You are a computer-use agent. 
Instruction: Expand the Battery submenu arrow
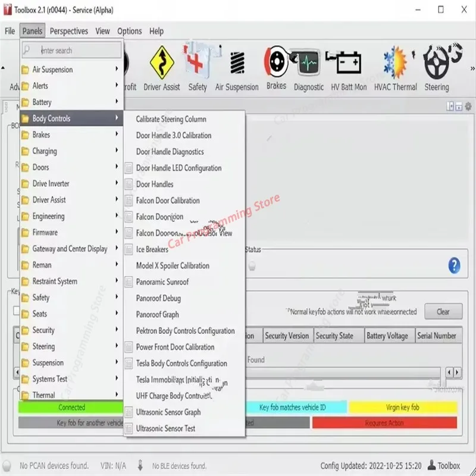[x=117, y=101]
